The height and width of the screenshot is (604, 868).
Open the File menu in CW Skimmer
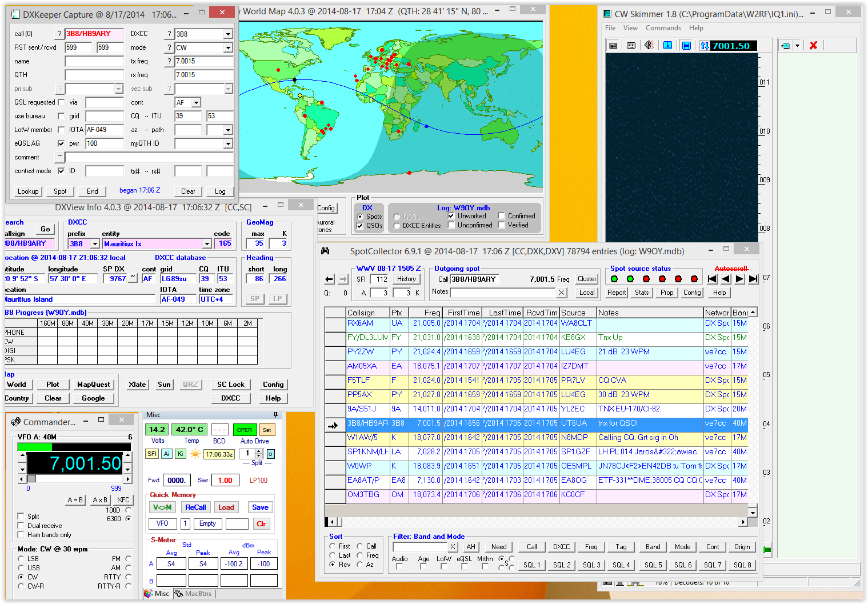pos(610,28)
